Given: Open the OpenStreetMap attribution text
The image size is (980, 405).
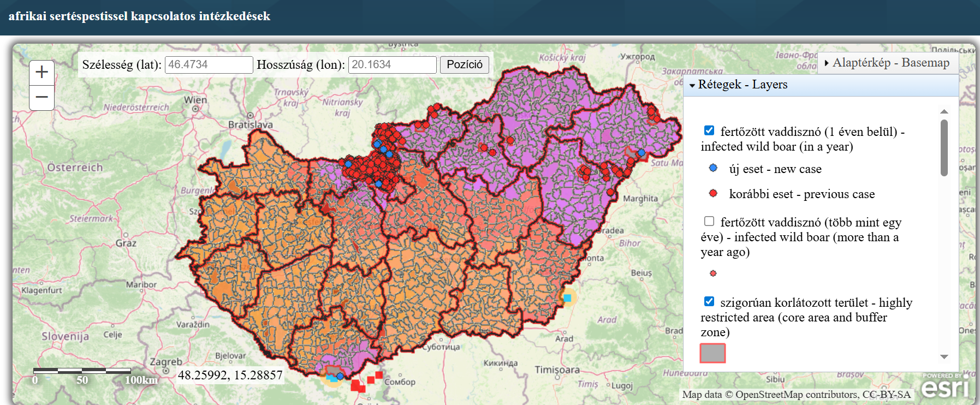Looking at the screenshot, I should [x=796, y=394].
